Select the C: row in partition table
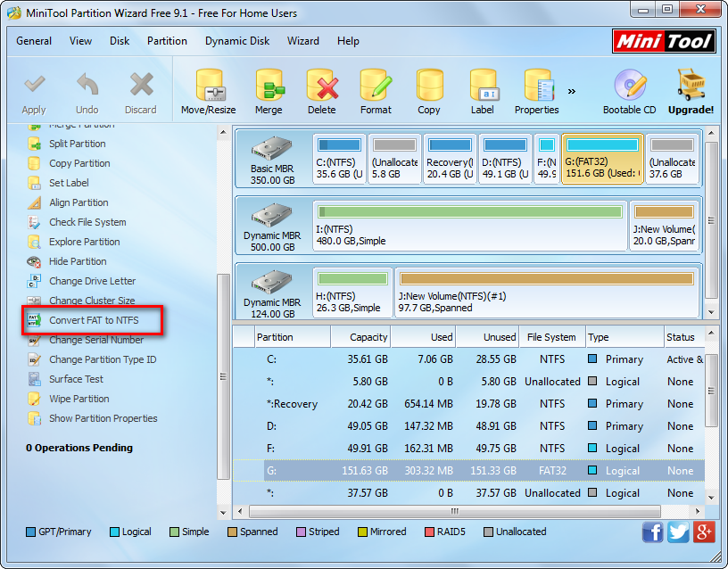This screenshot has height=569, width=728. click(x=469, y=359)
